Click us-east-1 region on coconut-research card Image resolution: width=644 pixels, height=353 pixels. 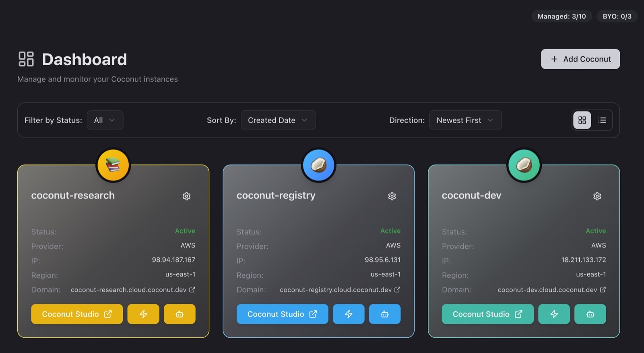(180, 275)
